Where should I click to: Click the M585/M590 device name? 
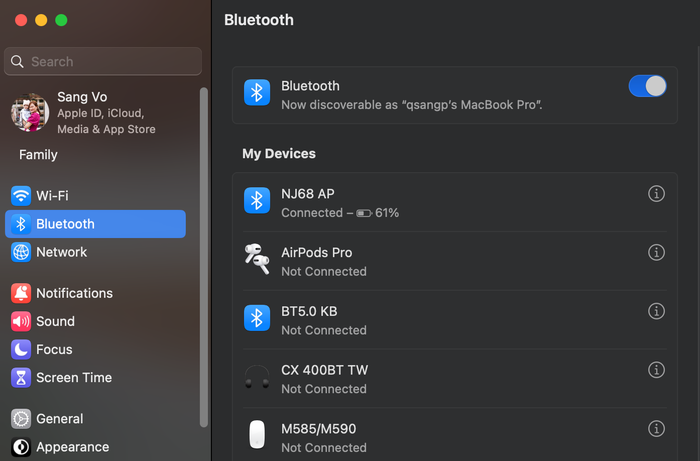[319, 429]
